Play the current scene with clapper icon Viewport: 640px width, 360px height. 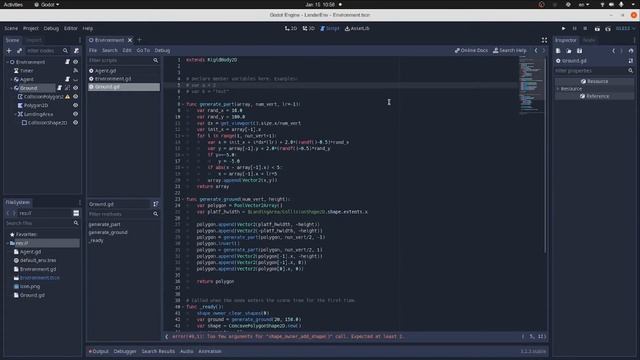tap(597, 29)
